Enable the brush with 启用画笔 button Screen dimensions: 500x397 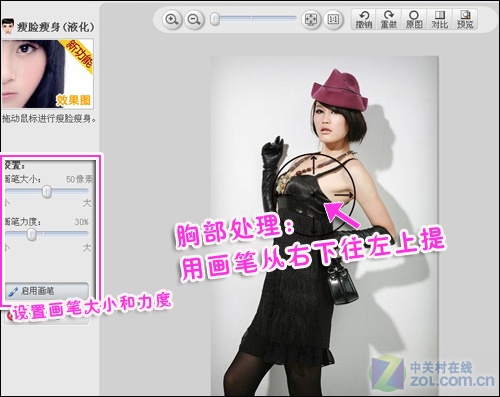tap(47, 291)
